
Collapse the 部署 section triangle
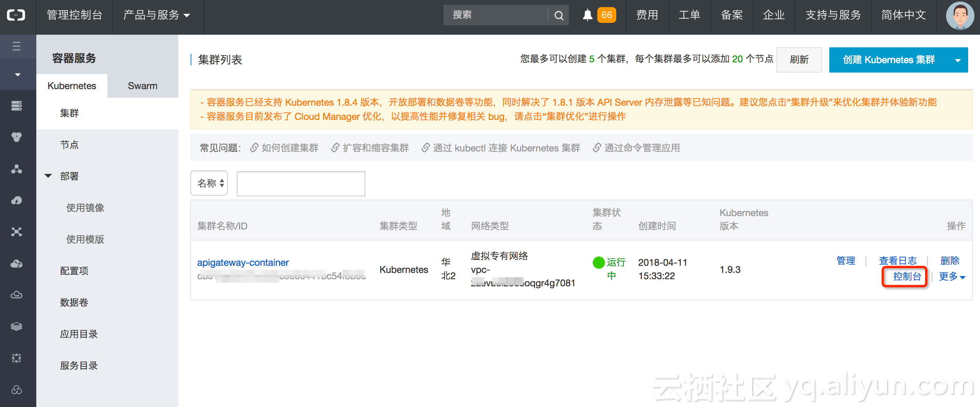48,176
